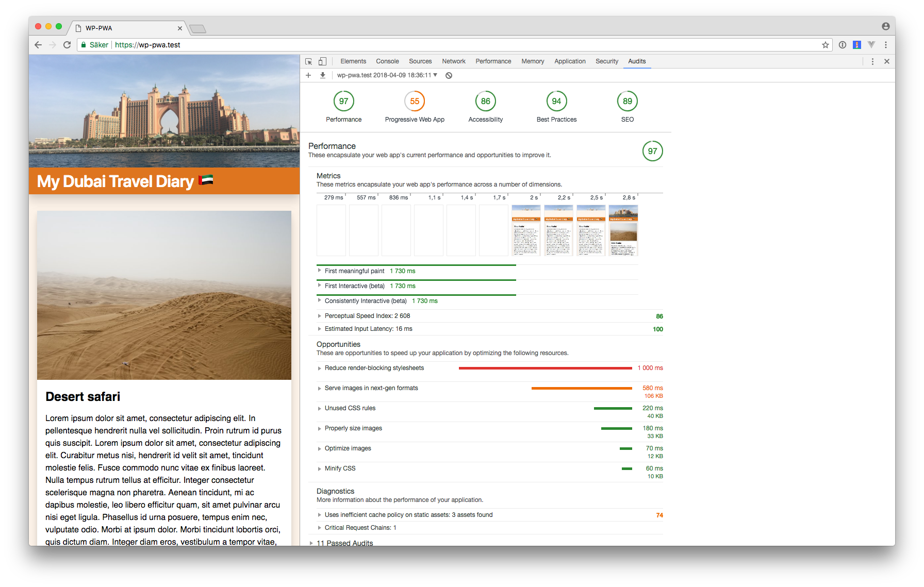Open the Performance DevTools tab
The height and width of the screenshot is (587, 924).
point(493,61)
